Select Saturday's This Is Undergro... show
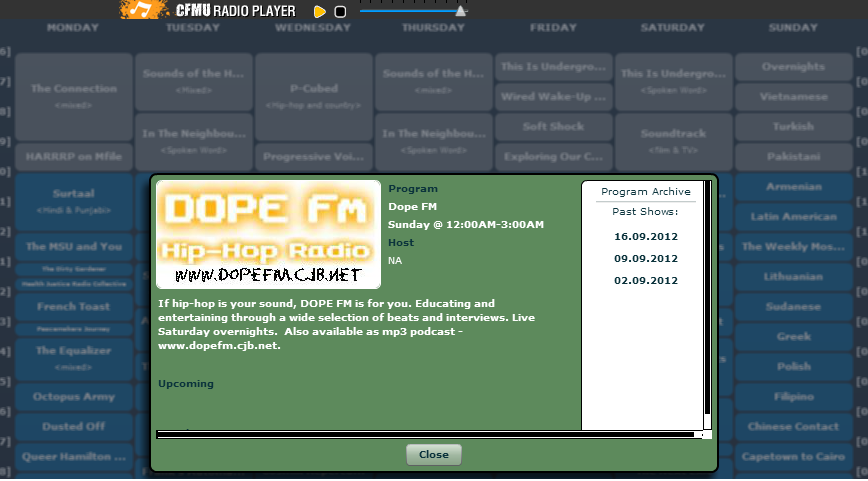Image resolution: width=868 pixels, height=481 pixels. tap(674, 81)
